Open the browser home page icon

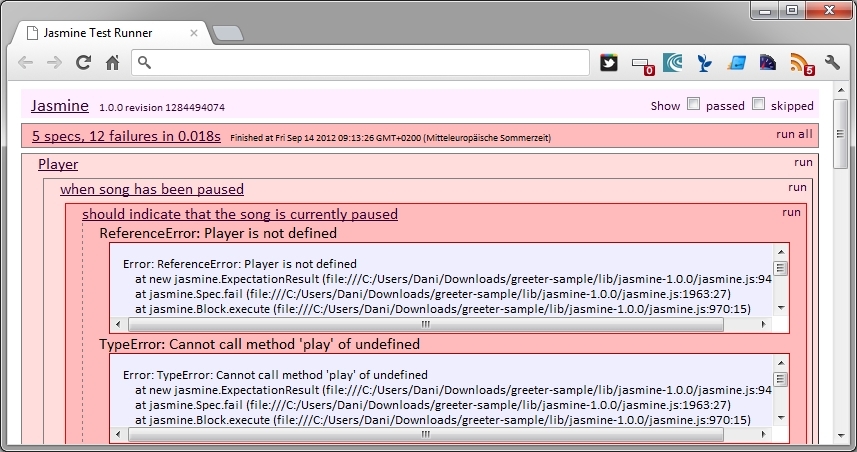click(113, 63)
